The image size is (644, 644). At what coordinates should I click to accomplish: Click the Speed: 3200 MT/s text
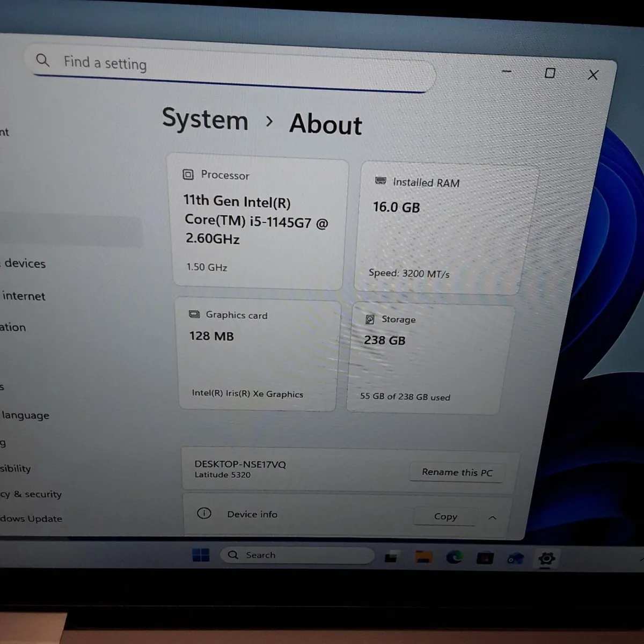[409, 273]
